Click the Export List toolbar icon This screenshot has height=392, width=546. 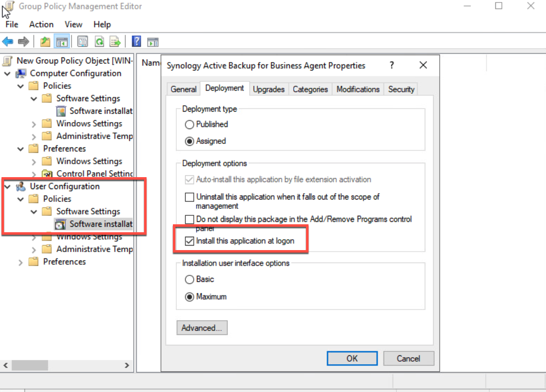pos(114,41)
